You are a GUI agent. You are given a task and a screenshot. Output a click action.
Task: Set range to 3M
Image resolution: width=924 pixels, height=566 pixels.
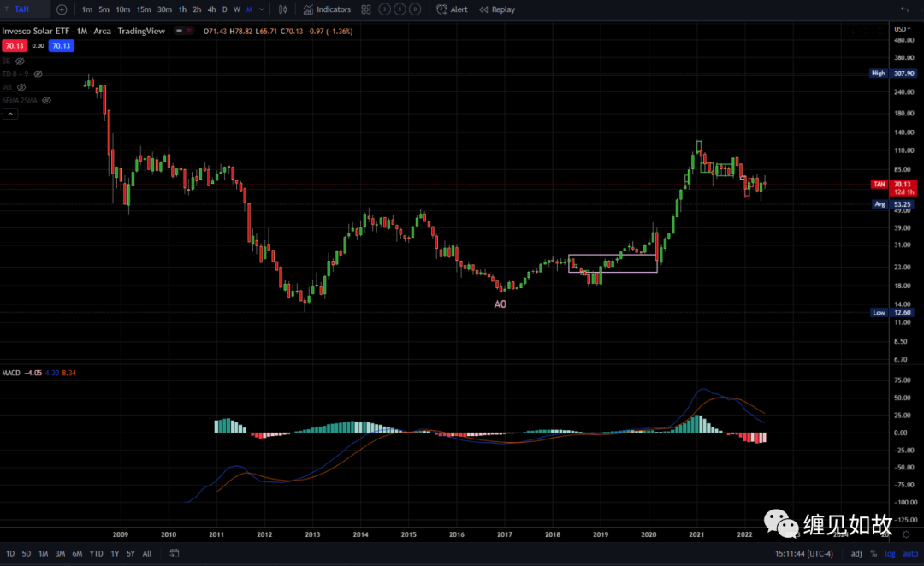click(x=60, y=554)
